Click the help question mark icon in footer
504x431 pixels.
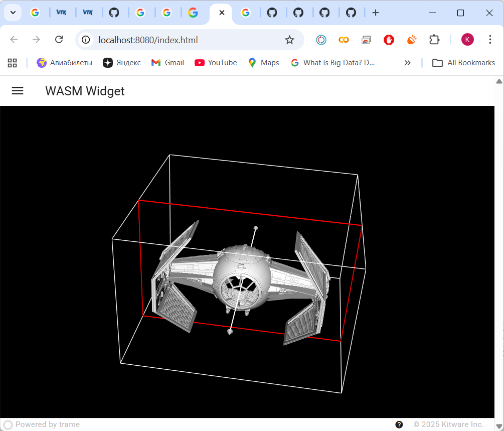coord(399,424)
